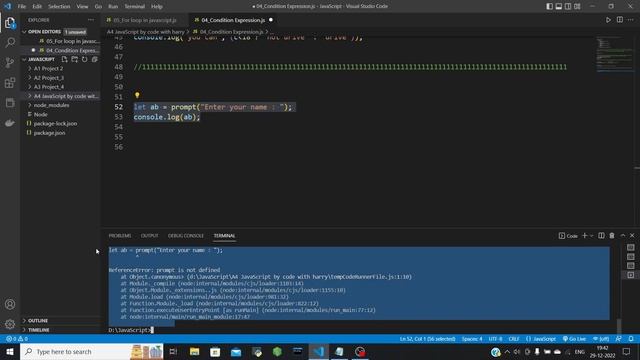Open the Extensions view
Image resolution: width=640 pixels, height=360 pixels.
[x=10, y=83]
